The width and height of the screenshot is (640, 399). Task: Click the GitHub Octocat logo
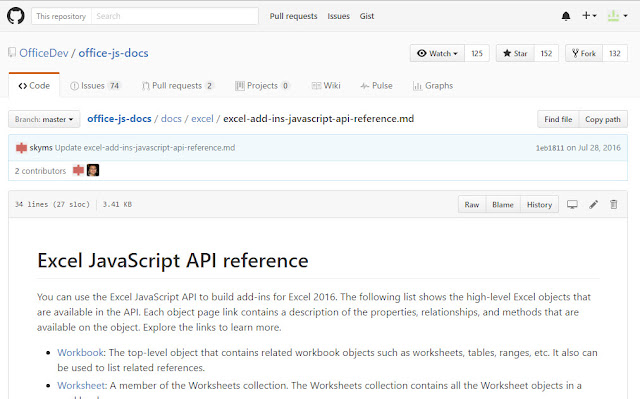(x=16, y=16)
